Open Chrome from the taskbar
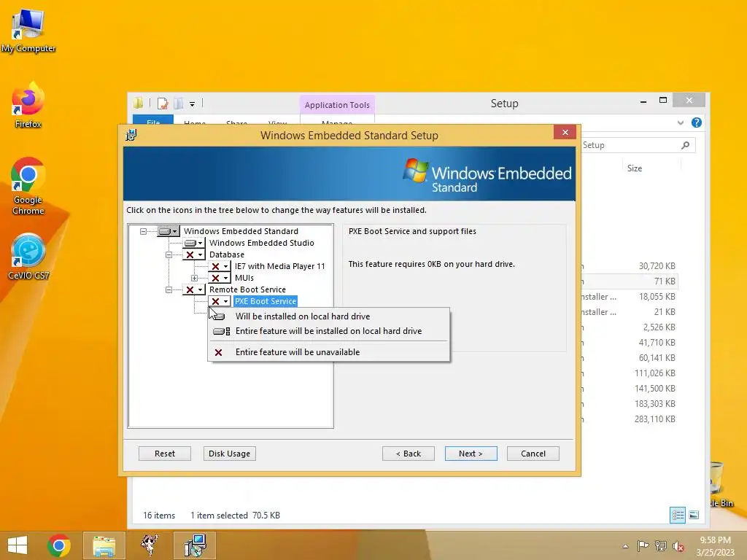 coord(59,545)
